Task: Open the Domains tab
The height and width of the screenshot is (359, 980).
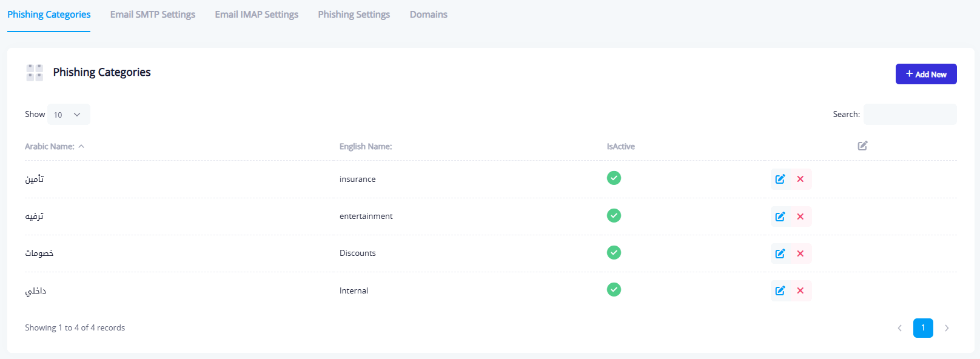Action: tap(428, 15)
